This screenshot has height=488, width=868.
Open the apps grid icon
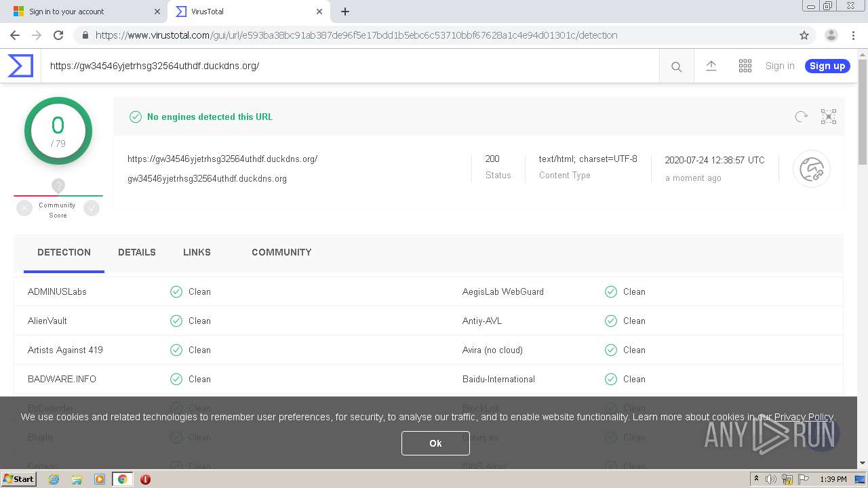pyautogui.click(x=745, y=66)
